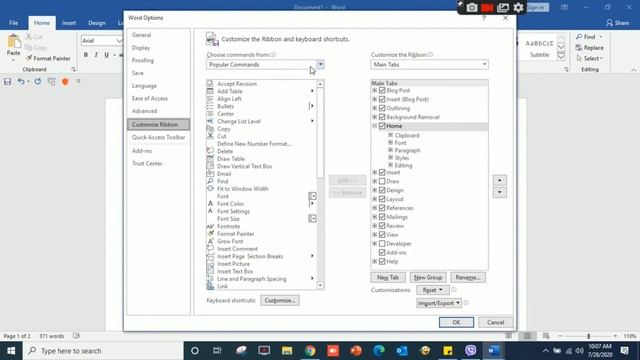640x360 pixels.
Task: Expand the Clipboard group node
Action: click(391, 135)
